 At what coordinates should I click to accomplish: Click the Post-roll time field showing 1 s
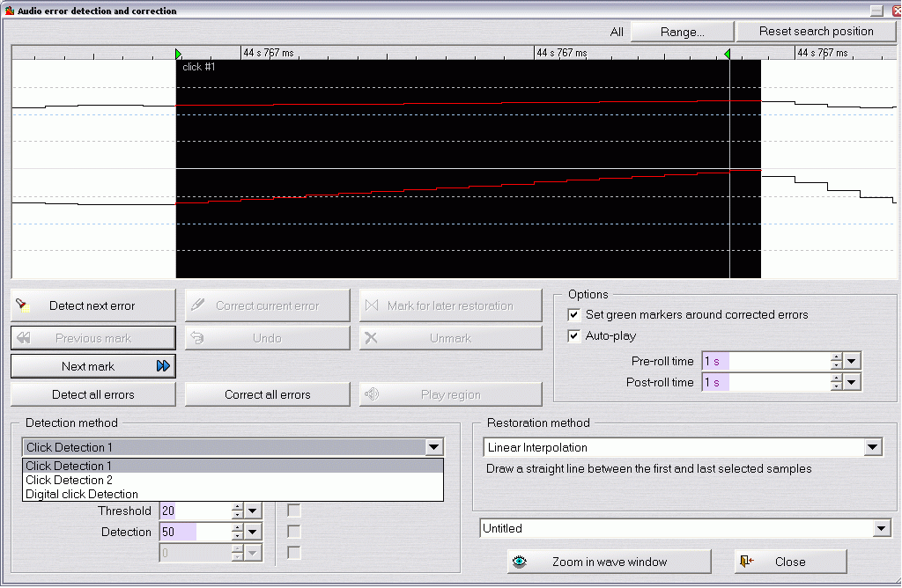(766, 382)
